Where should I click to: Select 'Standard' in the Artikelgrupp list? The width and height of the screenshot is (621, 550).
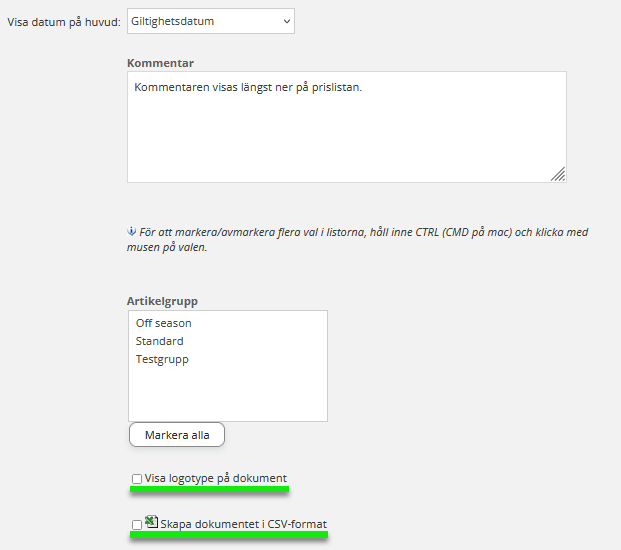tap(160, 341)
